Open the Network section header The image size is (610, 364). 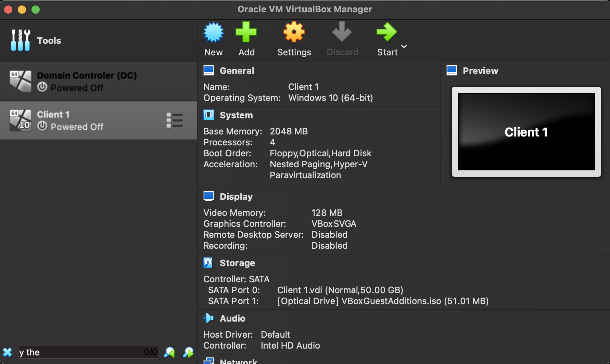coord(239,361)
